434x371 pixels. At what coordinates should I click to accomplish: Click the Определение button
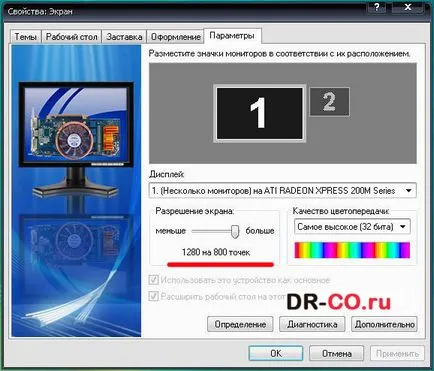(240, 324)
